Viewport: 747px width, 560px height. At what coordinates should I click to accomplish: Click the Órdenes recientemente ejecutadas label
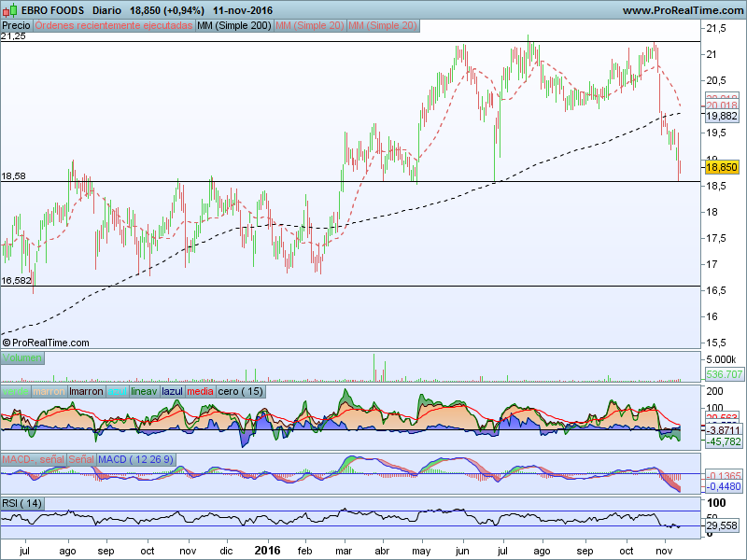(x=114, y=25)
